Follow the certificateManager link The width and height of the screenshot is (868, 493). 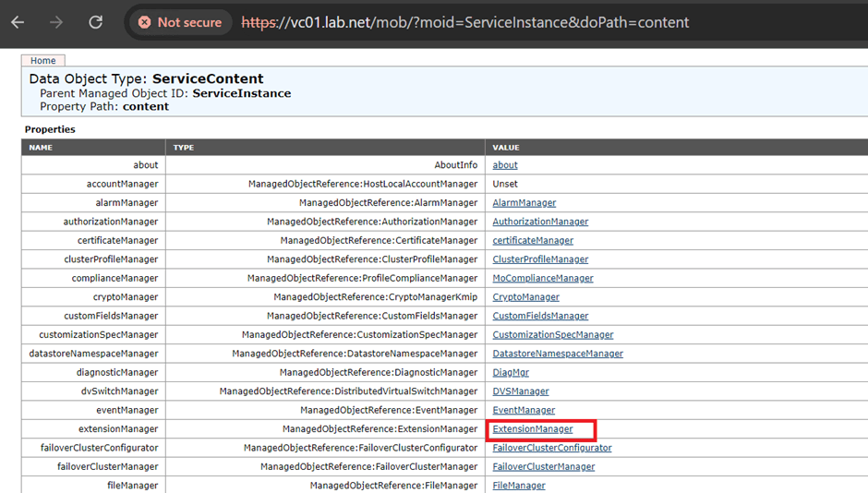(533, 241)
